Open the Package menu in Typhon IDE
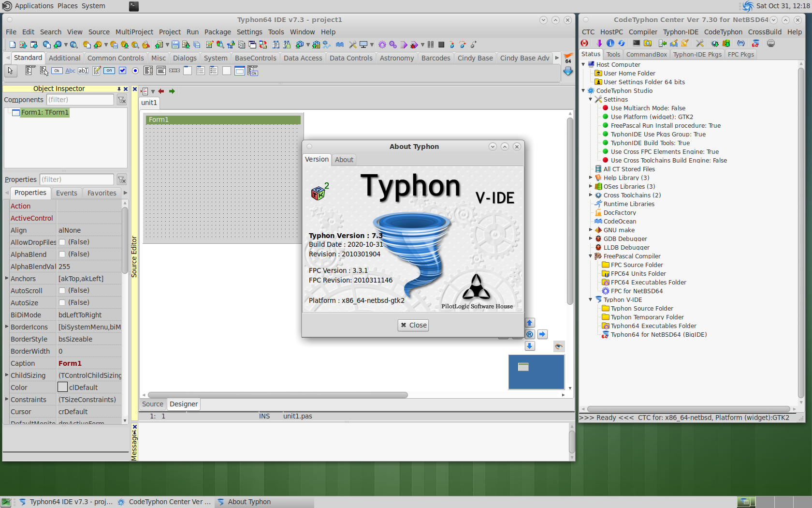 pos(217,32)
